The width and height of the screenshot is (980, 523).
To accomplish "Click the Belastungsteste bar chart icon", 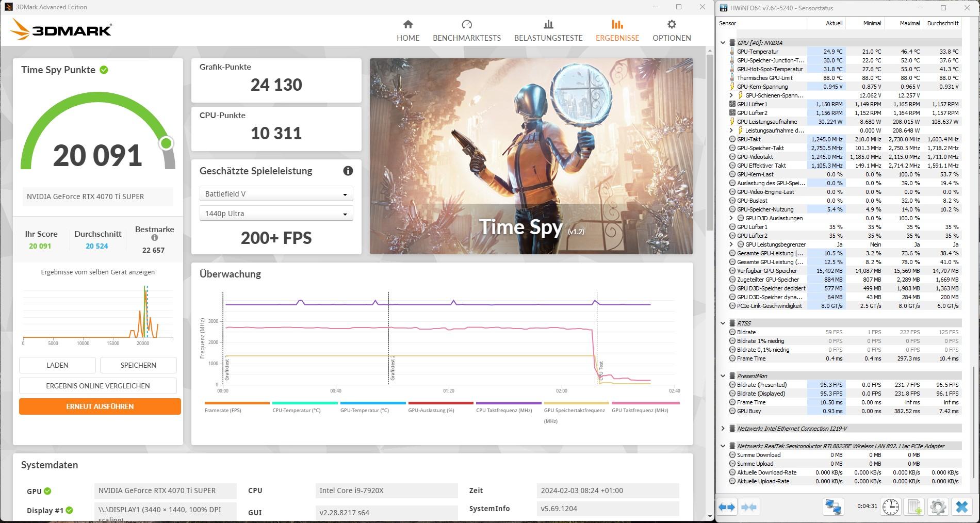I will tap(548, 24).
